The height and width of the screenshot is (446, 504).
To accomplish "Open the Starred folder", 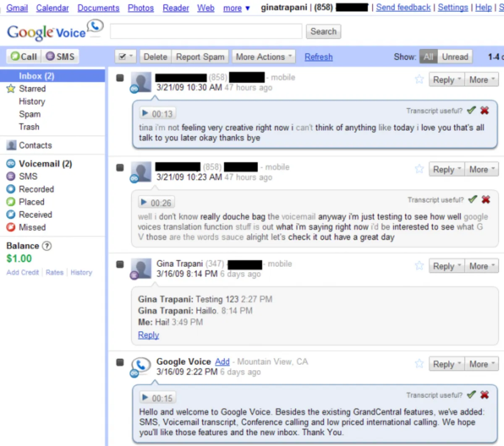I will point(32,88).
